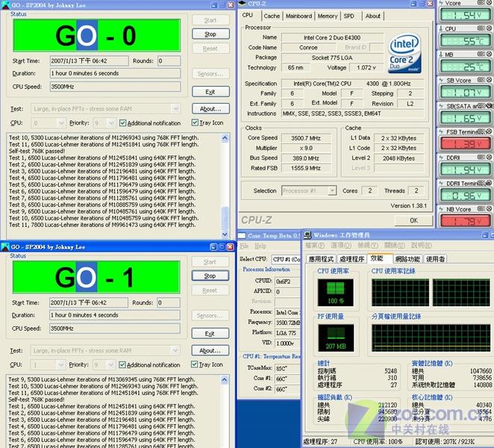Screen dimensions: 494x448
Task: Click the Vcore 1.54 V readout display
Action: [465, 15]
